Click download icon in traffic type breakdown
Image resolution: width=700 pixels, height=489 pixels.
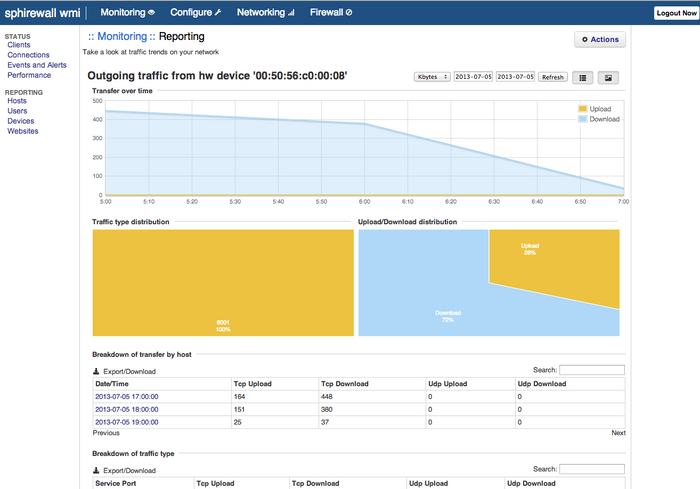tap(96, 470)
